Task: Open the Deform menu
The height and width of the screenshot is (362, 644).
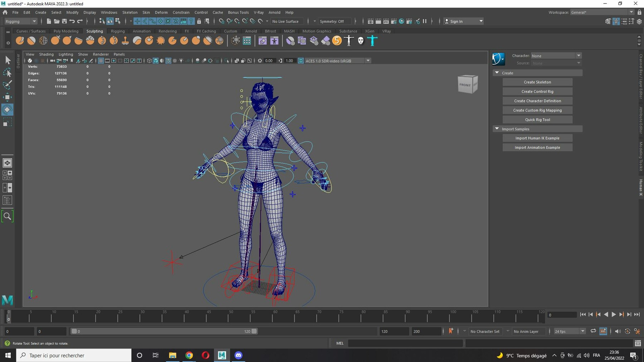Action: [x=161, y=12]
